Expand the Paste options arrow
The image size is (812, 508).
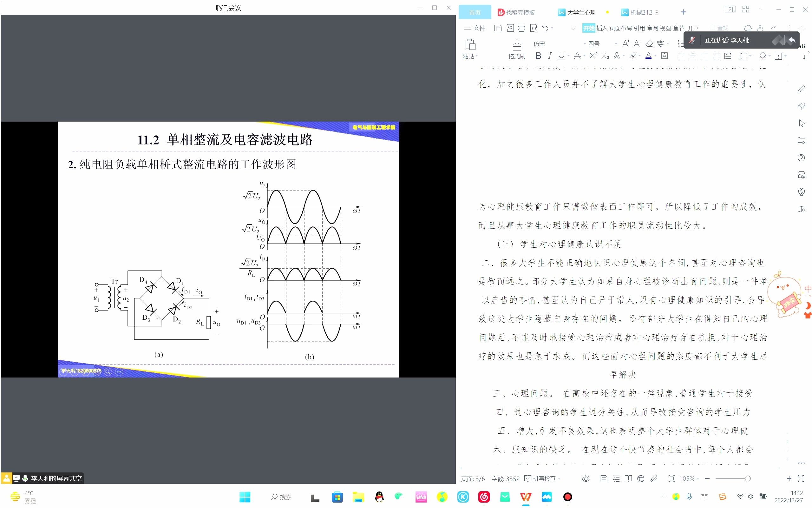point(476,57)
